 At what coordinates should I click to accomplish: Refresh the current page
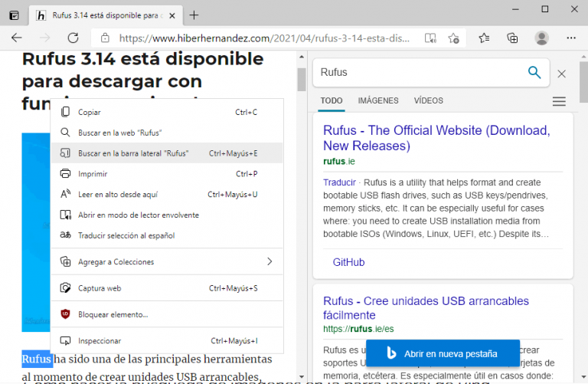click(x=73, y=38)
